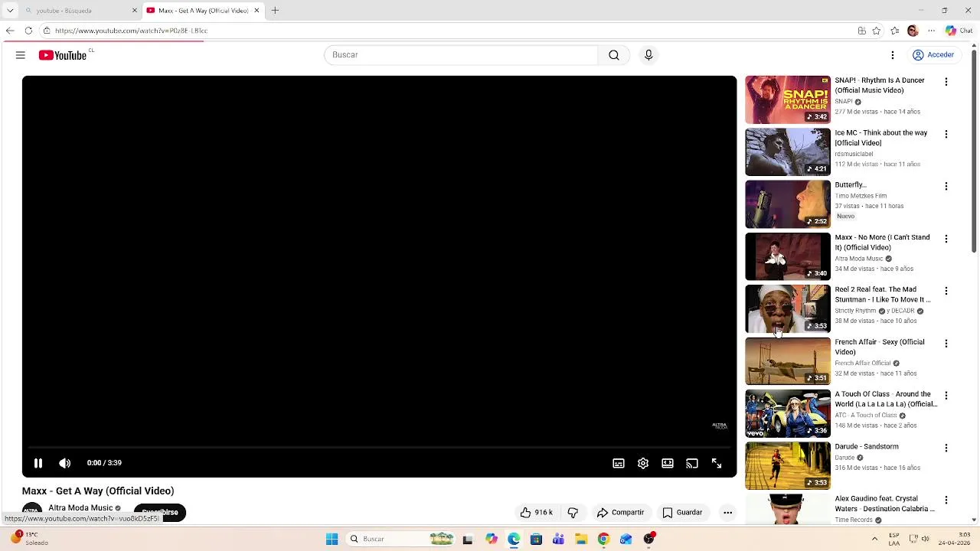Open Alex Gaudino Destination Calabria title
Viewport: 980px width, 551px height.
(x=884, y=504)
